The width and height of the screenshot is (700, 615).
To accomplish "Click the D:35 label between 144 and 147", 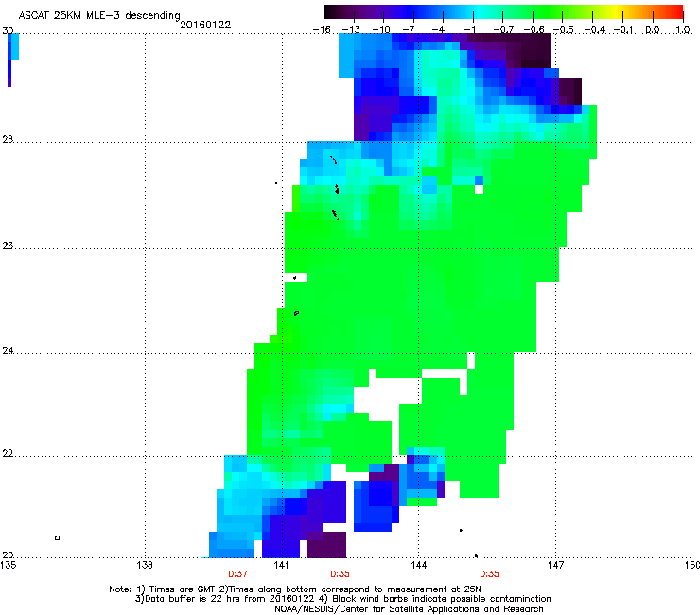I will point(489,574).
